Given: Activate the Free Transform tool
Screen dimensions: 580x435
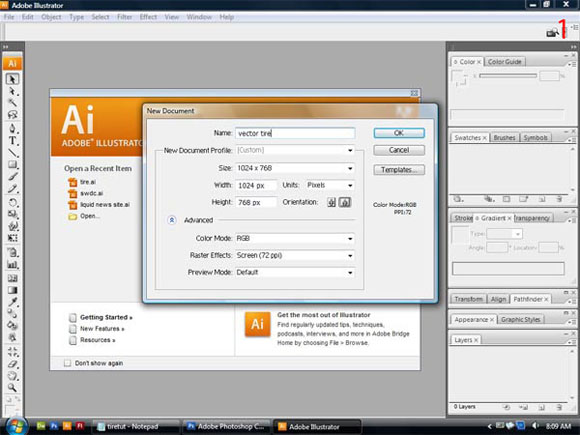Looking at the screenshot, I should click(x=12, y=238).
